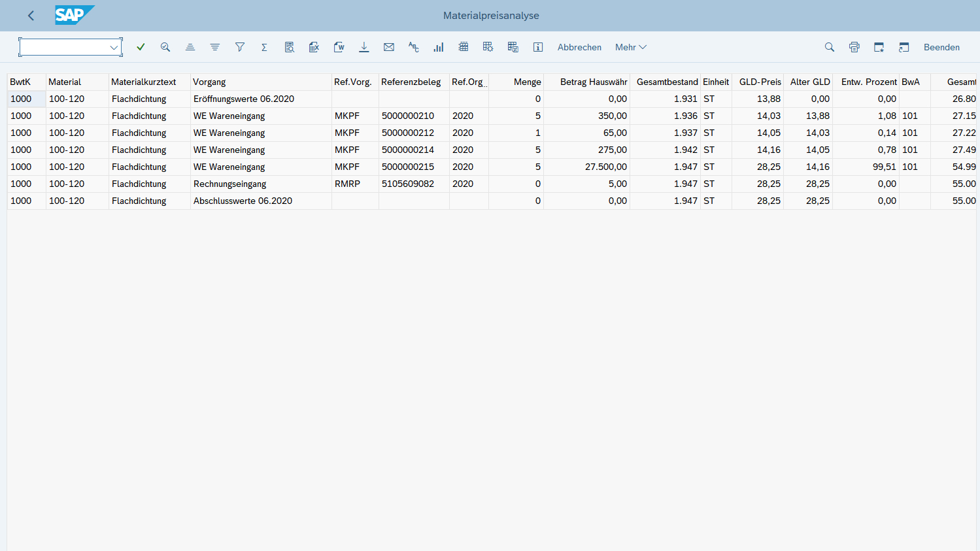
Task: Click reference document 5000000210
Action: (x=414, y=116)
